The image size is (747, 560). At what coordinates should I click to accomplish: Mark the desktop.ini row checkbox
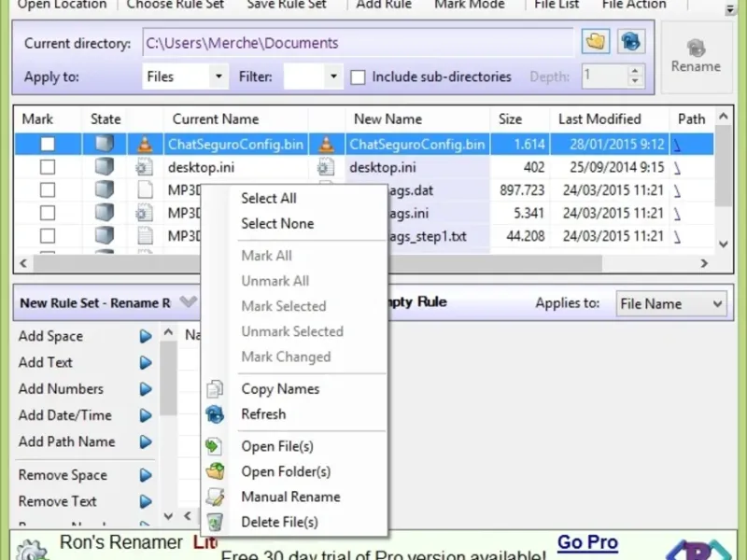tap(48, 167)
